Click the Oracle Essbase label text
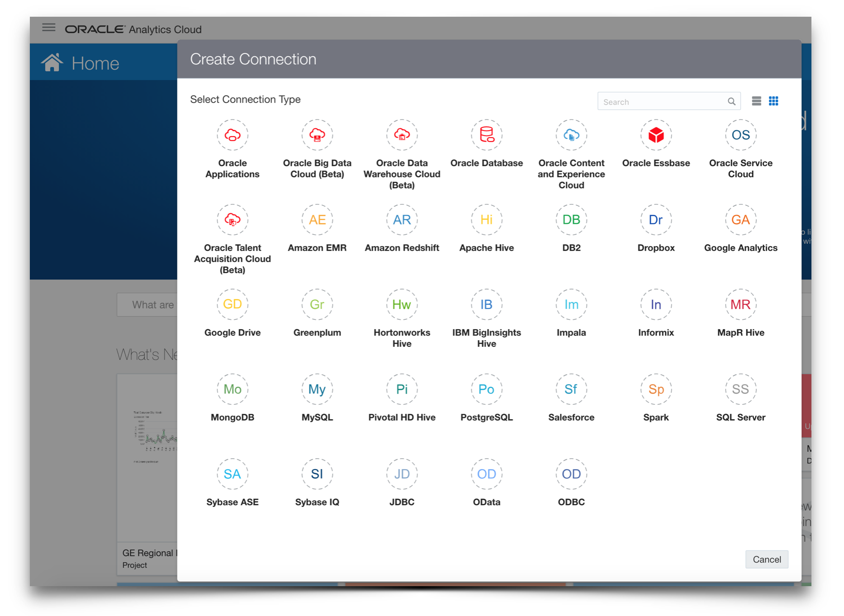 tap(656, 163)
